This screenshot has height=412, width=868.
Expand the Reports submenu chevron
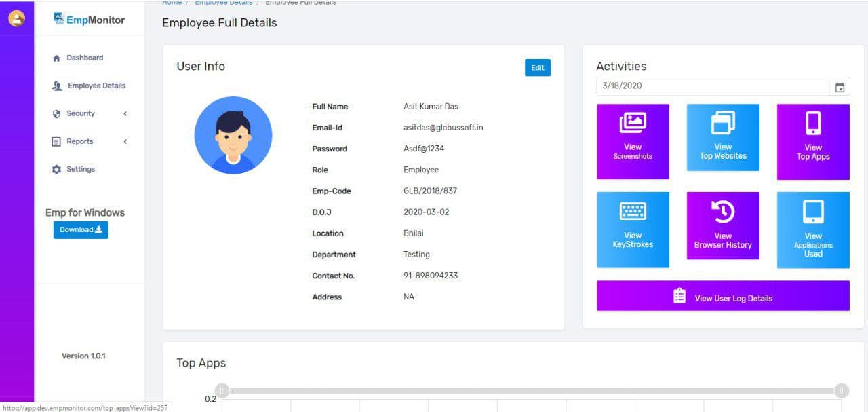click(x=125, y=142)
